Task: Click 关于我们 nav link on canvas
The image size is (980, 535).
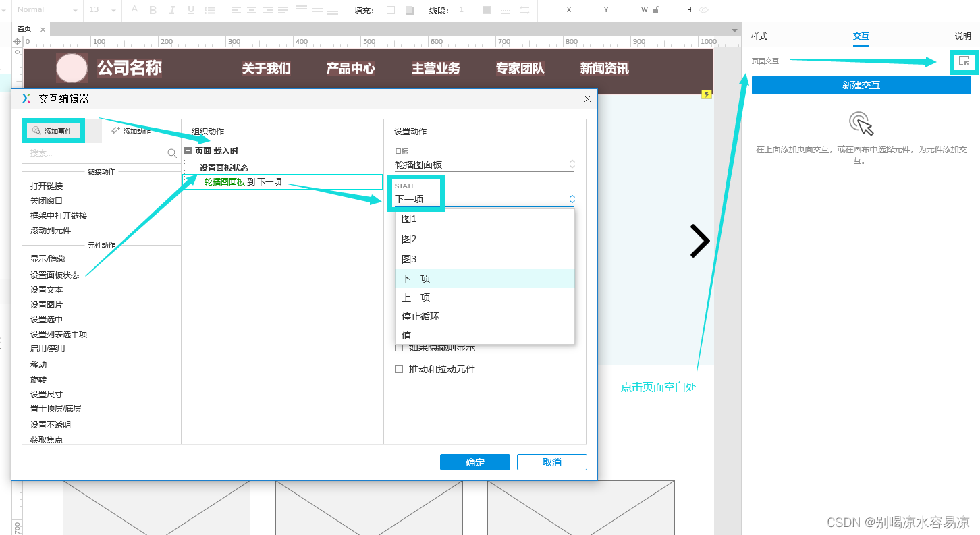Action: (267, 68)
